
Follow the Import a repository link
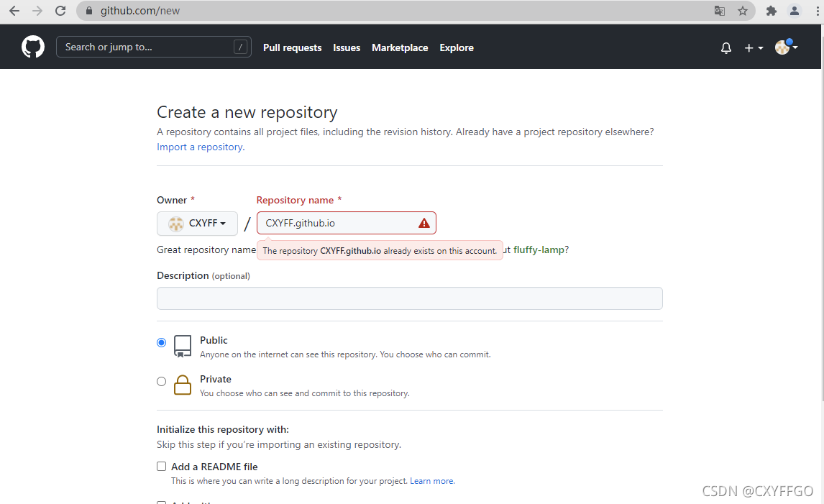[201, 147]
